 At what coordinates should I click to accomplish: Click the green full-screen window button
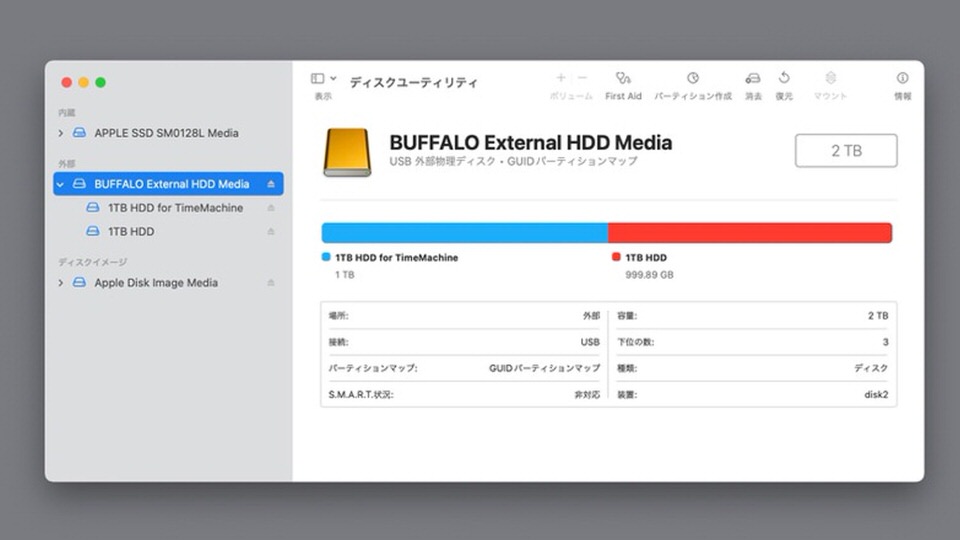(x=100, y=82)
